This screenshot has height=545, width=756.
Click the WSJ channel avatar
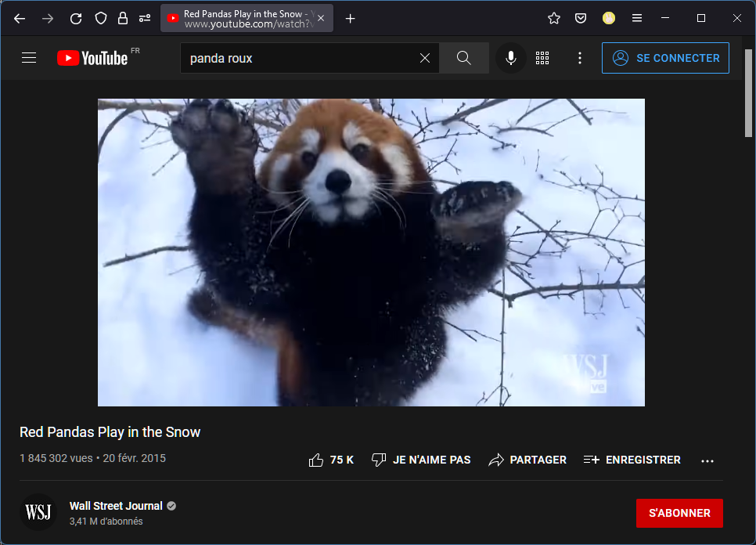coord(38,513)
